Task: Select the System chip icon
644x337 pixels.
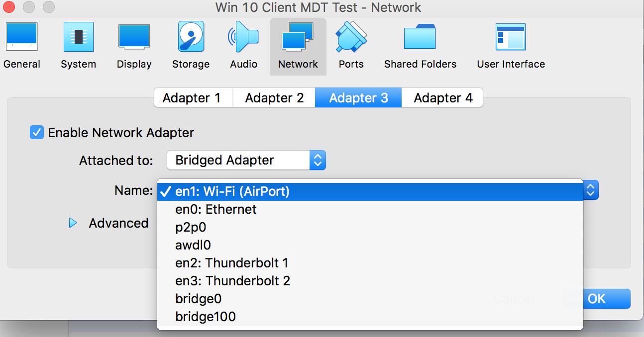Action: [79, 37]
